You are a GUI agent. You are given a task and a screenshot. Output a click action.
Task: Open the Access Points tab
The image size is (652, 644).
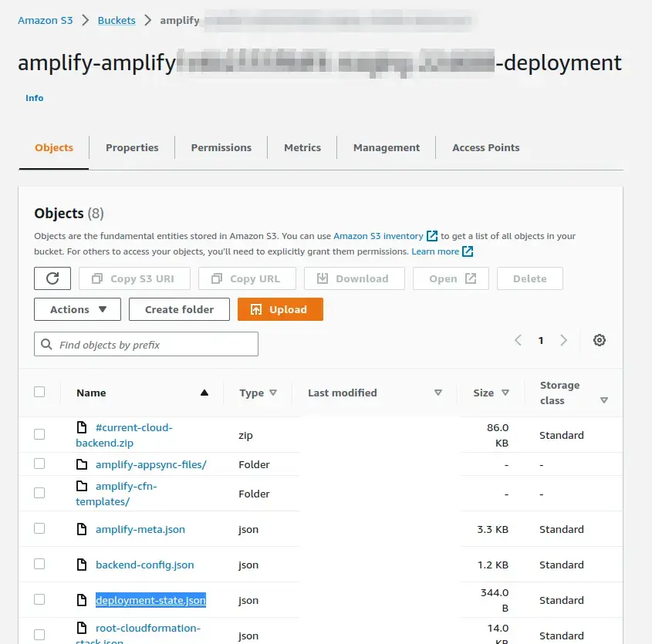(486, 147)
